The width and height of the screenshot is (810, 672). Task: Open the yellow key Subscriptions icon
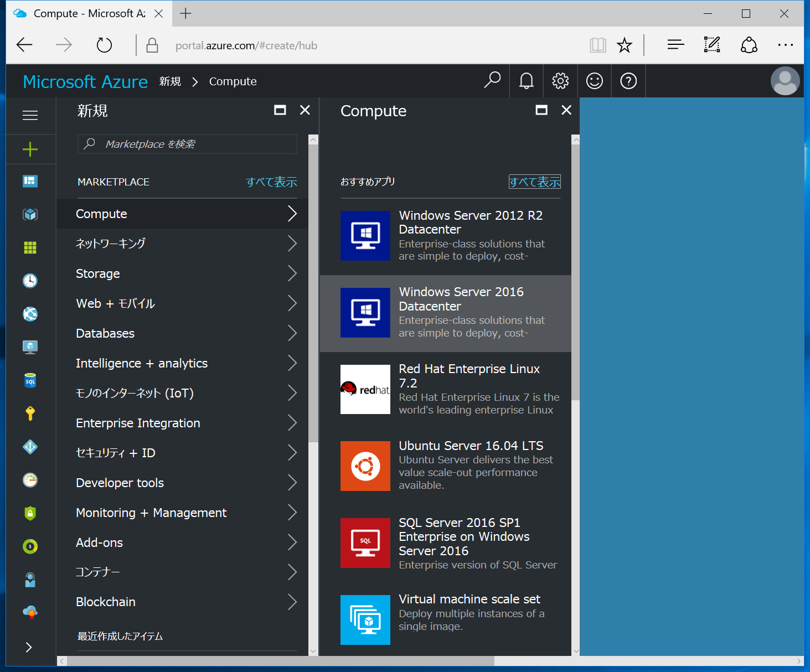(x=30, y=413)
